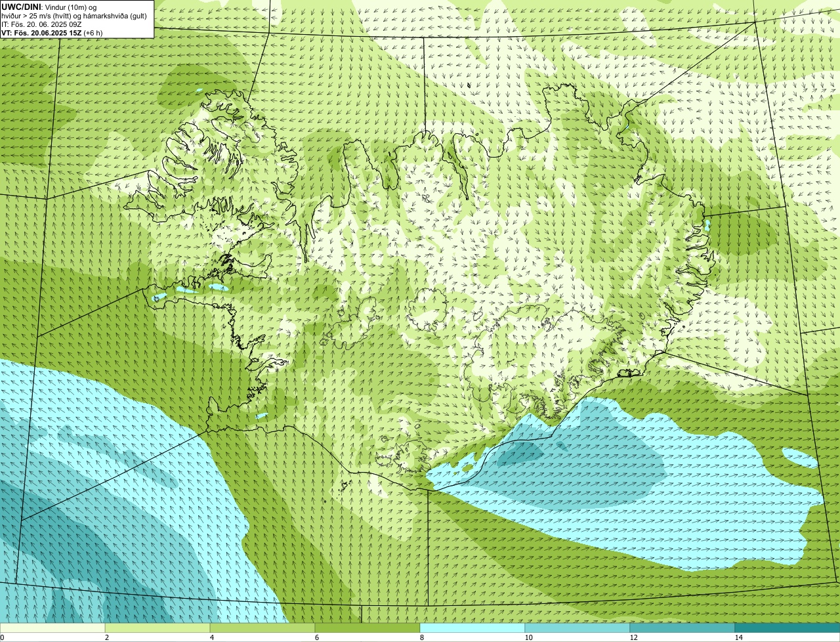Click the legend tick label '0'
The image size is (840, 642).
[x=2, y=637]
